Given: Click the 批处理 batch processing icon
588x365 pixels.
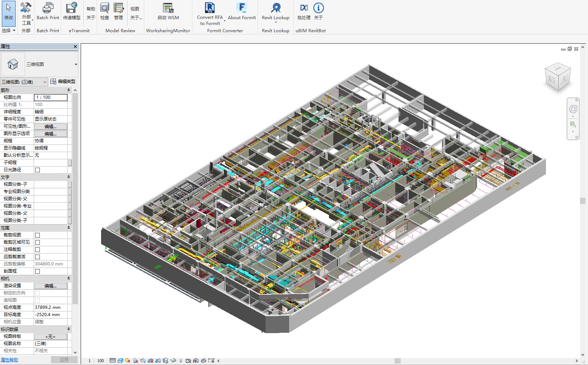Looking at the screenshot, I should pyautogui.click(x=304, y=11).
